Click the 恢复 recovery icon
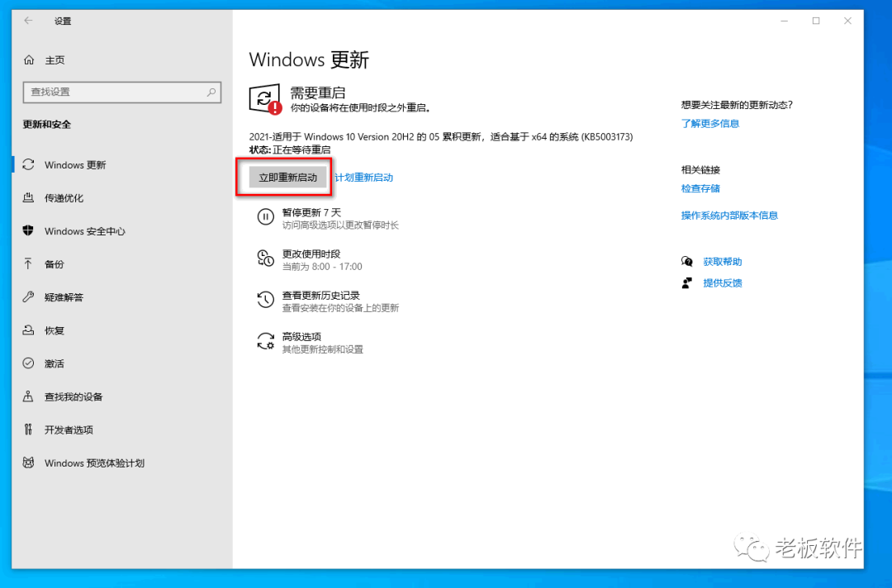This screenshot has width=892, height=588. [28, 330]
